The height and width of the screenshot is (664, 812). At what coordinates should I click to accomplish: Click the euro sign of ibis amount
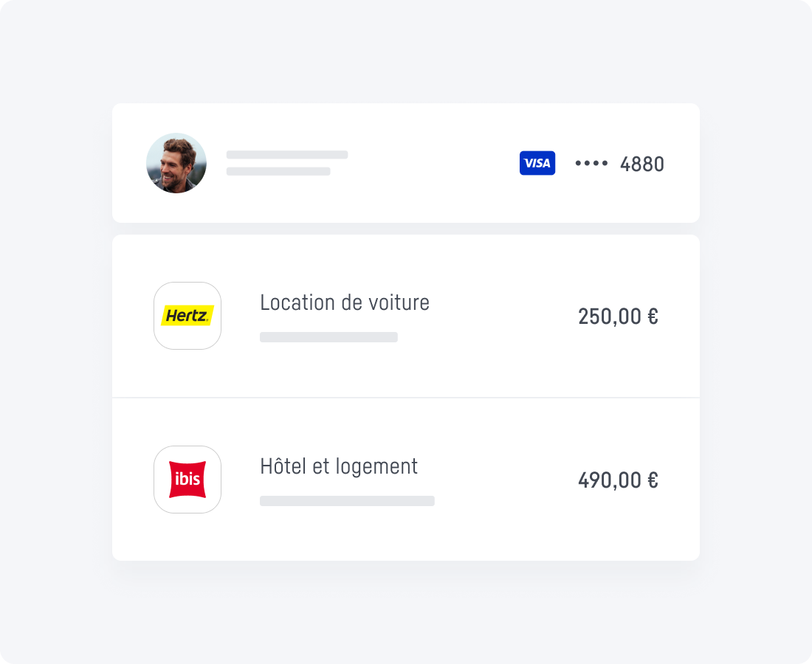tap(653, 480)
